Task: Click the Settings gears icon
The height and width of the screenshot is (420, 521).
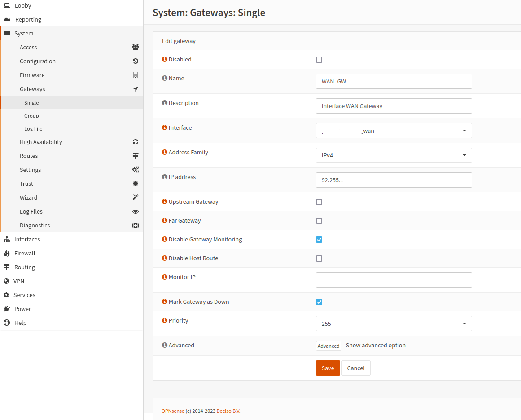Action: 136,170
